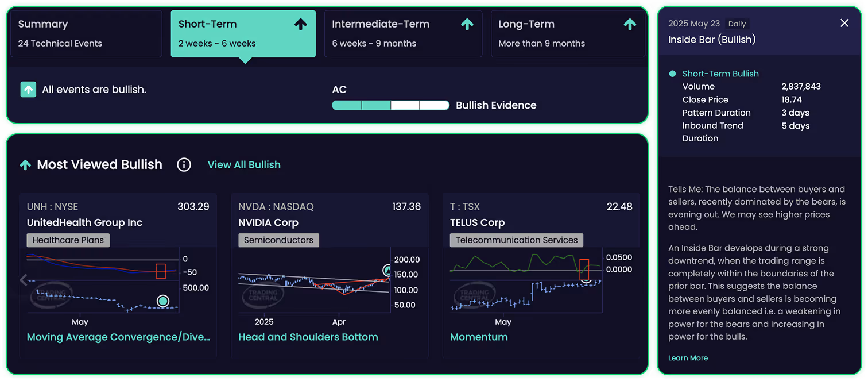Viewport: 868px width, 381px height.
Task: Click the UNH chart event circle marker
Action: point(163,301)
